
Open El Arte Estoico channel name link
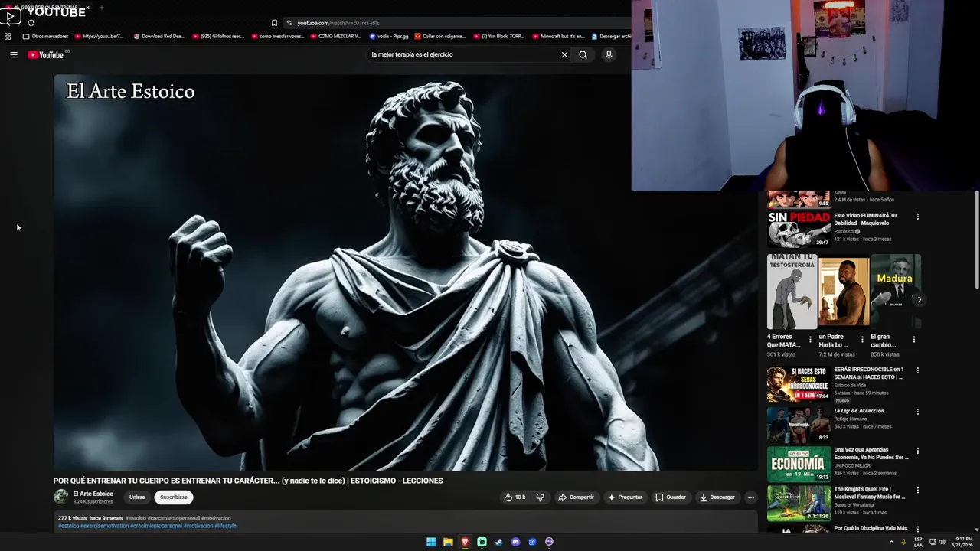tap(93, 494)
